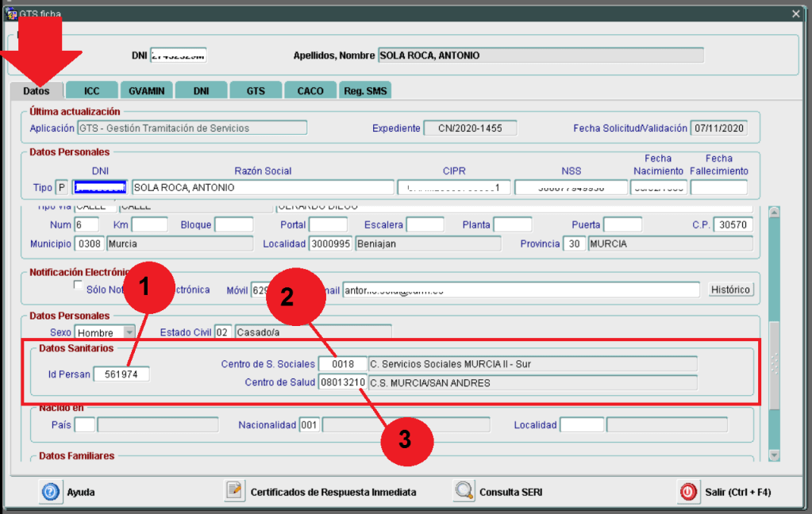The width and height of the screenshot is (812, 514).
Task: Click the Histórico button
Action: (x=730, y=290)
